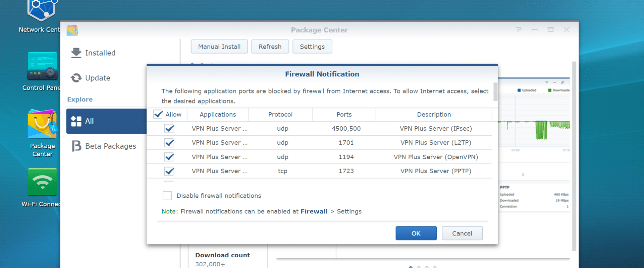Viewport: 644px width, 268px height.
Task: Close the Package Center window
Action: [567, 30]
